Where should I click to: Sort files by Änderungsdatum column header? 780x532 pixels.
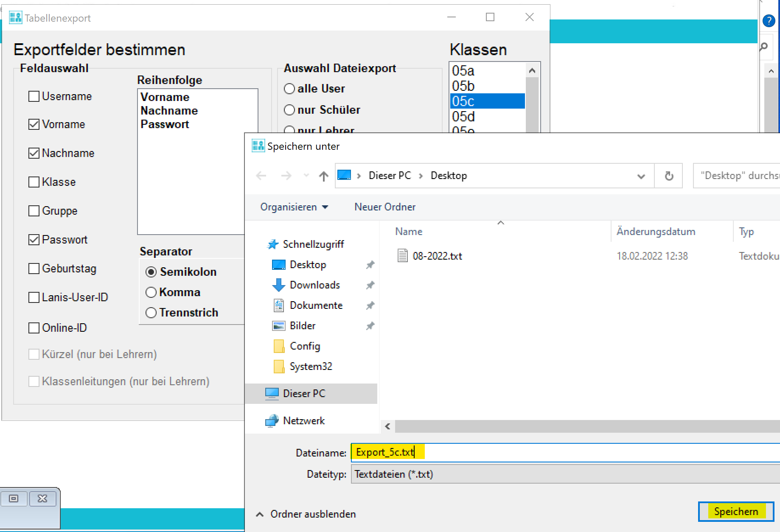(656, 232)
